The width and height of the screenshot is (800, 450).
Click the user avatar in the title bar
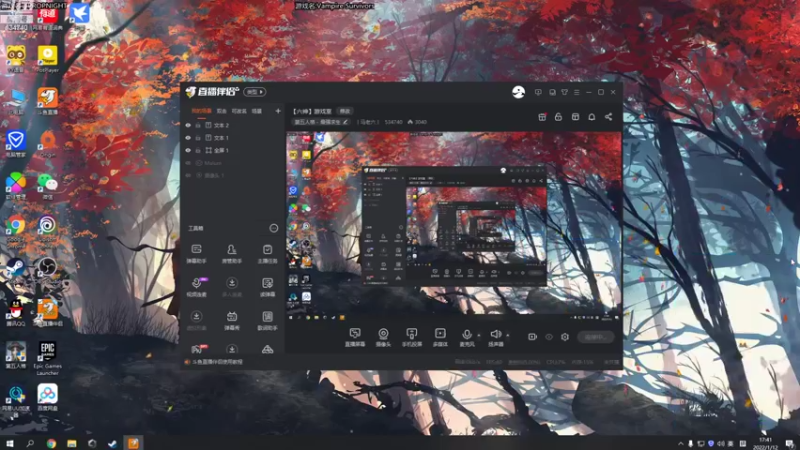(x=518, y=92)
